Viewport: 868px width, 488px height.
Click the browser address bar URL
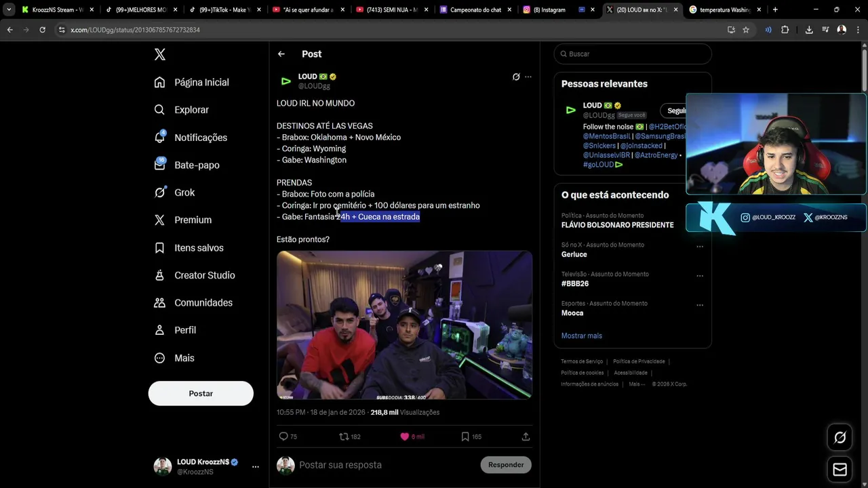(x=135, y=30)
